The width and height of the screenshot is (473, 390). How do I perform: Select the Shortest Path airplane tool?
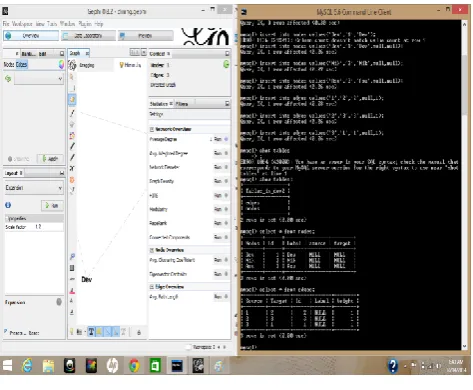(72, 168)
